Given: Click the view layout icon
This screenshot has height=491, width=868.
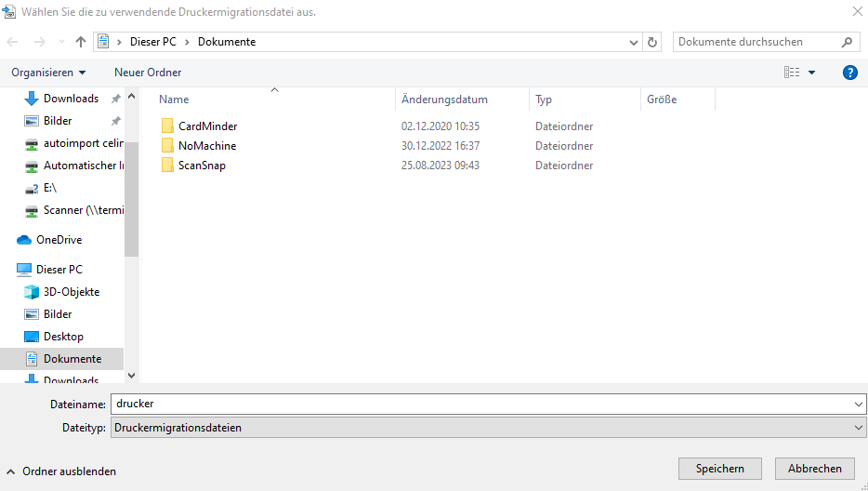Looking at the screenshot, I should click(792, 73).
